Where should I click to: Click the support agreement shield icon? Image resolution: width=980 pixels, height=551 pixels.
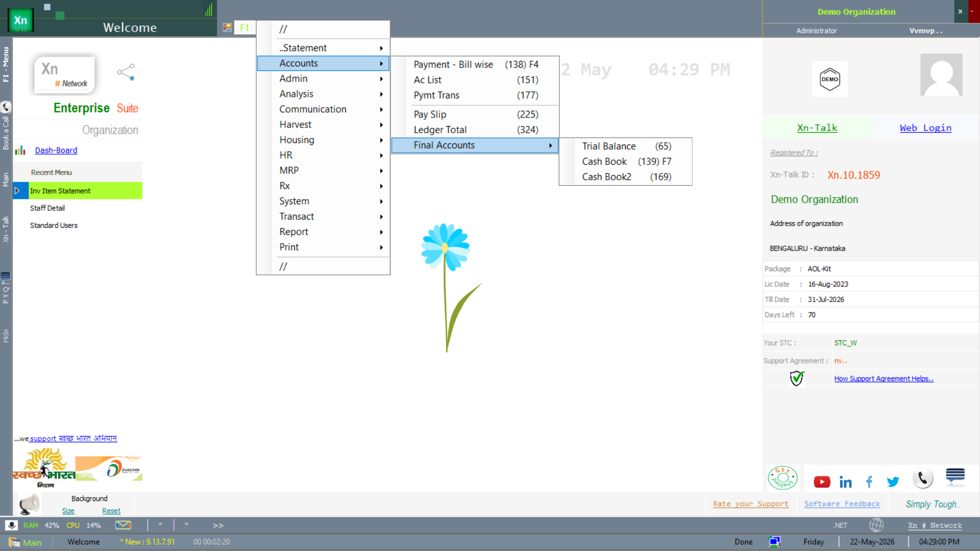pos(797,378)
